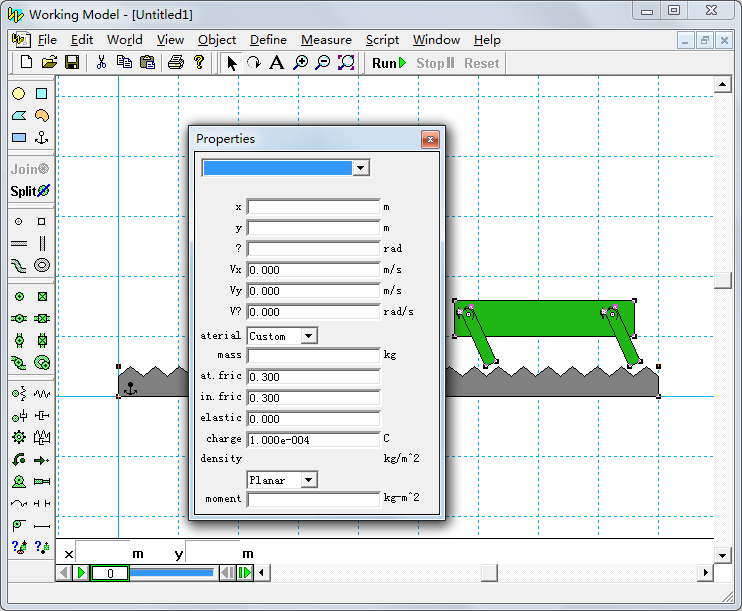This screenshot has height=611, width=742.
Task: Open the Window menu
Action: pos(436,40)
